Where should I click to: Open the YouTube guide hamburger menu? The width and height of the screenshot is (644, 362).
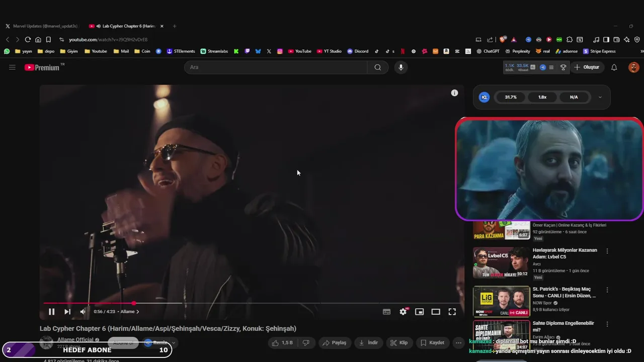12,67
